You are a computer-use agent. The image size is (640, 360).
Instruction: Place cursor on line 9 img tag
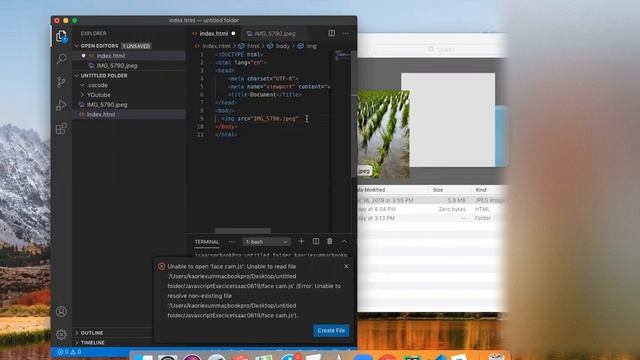tap(260, 118)
